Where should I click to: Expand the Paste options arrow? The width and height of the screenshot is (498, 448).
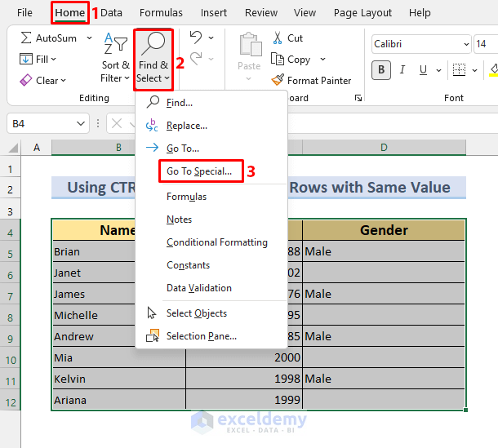pyautogui.click(x=249, y=78)
